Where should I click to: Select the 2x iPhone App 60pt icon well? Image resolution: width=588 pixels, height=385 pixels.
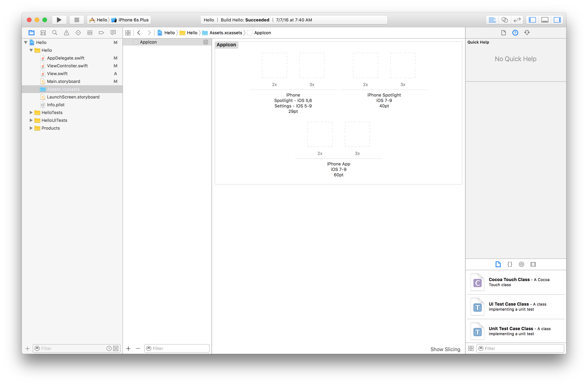click(x=320, y=134)
